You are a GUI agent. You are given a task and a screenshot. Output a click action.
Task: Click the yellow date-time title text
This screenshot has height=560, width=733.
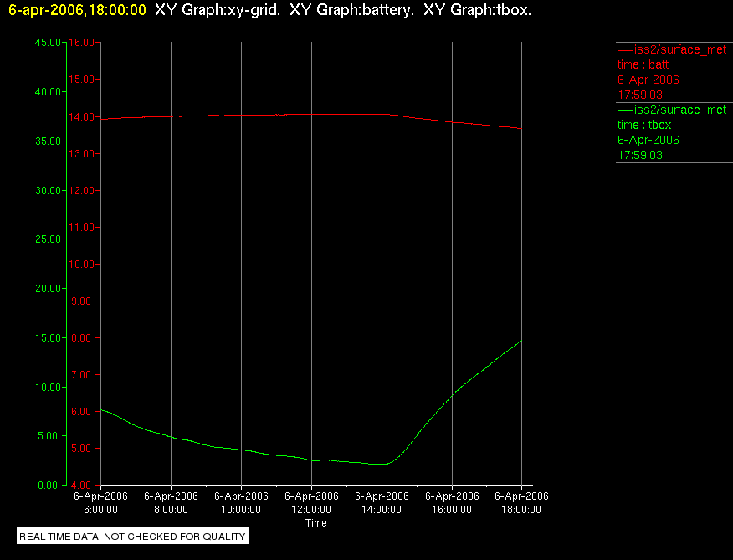(x=77, y=10)
